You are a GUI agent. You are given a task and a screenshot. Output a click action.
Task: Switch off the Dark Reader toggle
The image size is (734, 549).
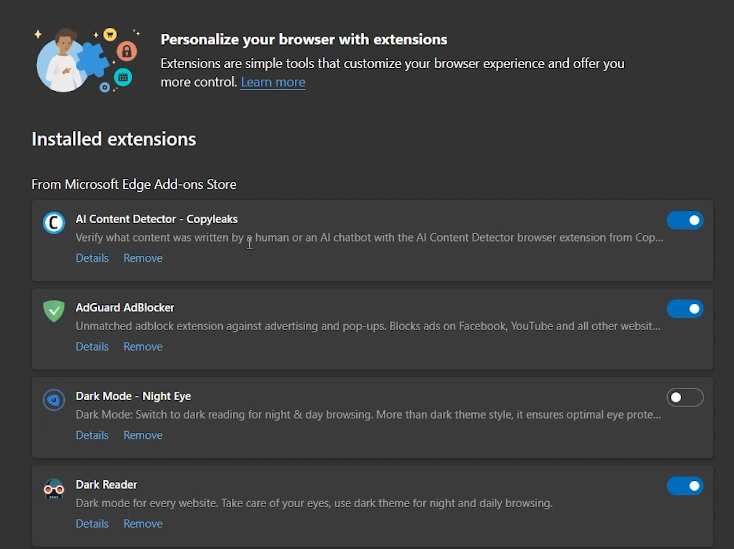point(685,486)
